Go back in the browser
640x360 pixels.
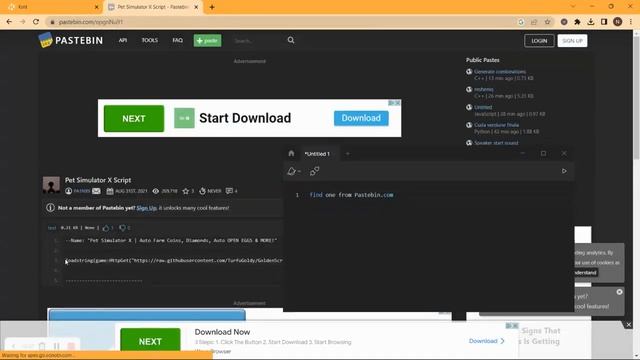(x=9, y=22)
